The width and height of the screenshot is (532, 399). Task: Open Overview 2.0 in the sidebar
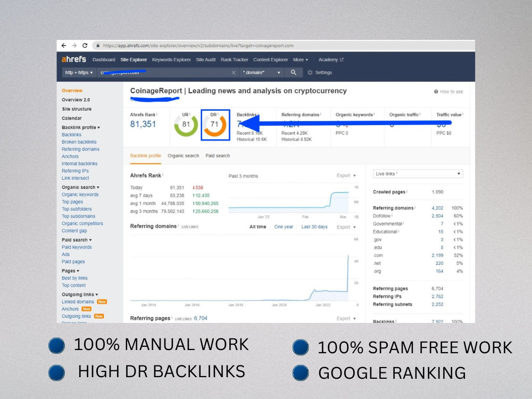point(76,100)
